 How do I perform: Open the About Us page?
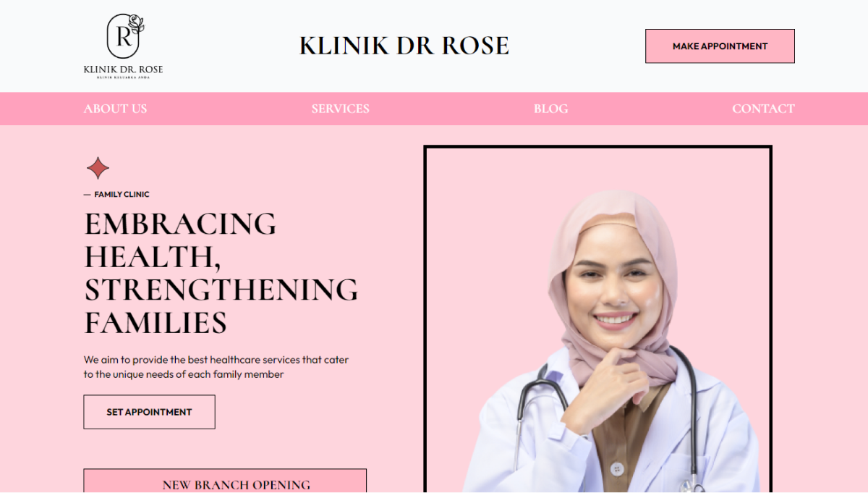(115, 109)
